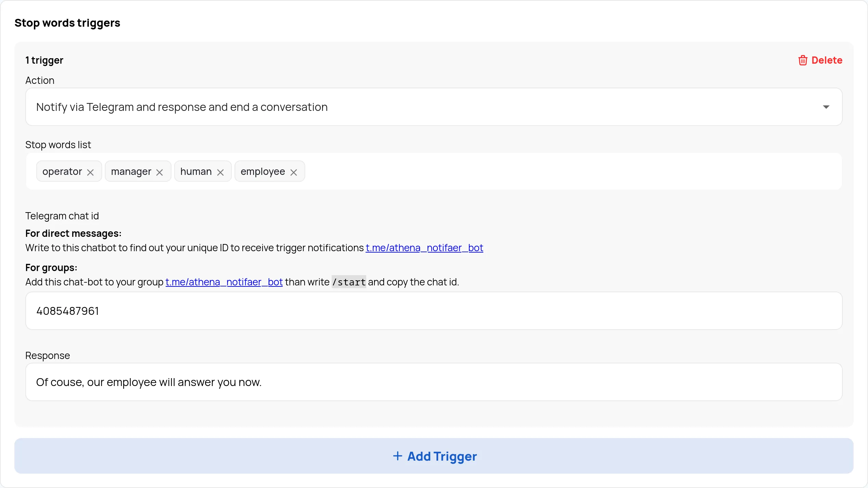
Task: Remove the employee stop word tag
Action: click(294, 172)
